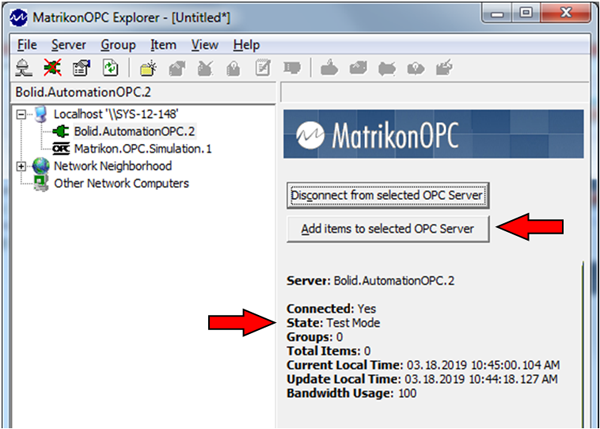The height and width of the screenshot is (429, 600).
Task: Select the Bolid.AutomationOPC.2 server node
Action: [x=121, y=131]
